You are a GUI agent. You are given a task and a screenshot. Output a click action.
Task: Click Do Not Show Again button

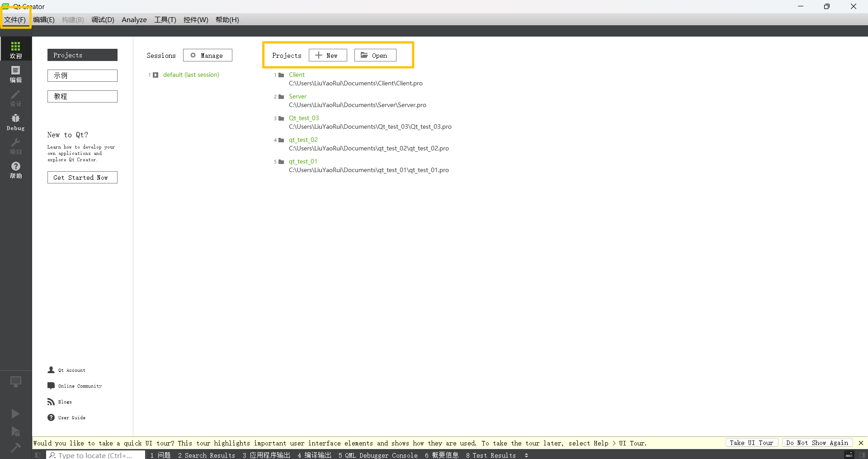[817, 443]
